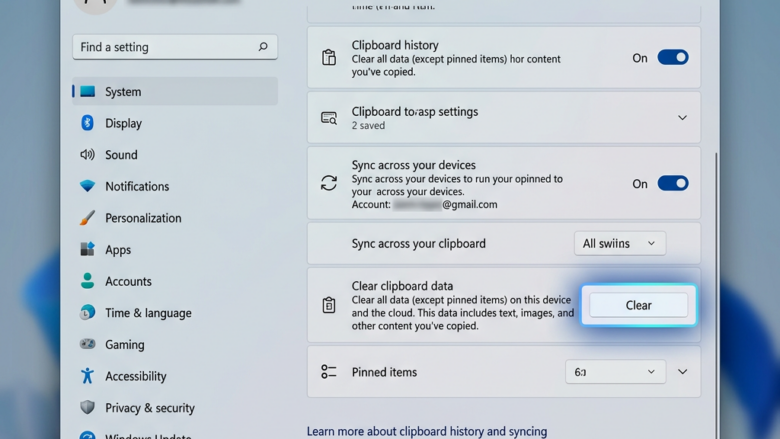Expand the Pinned items row chevron
The height and width of the screenshot is (439, 780).
click(x=682, y=372)
